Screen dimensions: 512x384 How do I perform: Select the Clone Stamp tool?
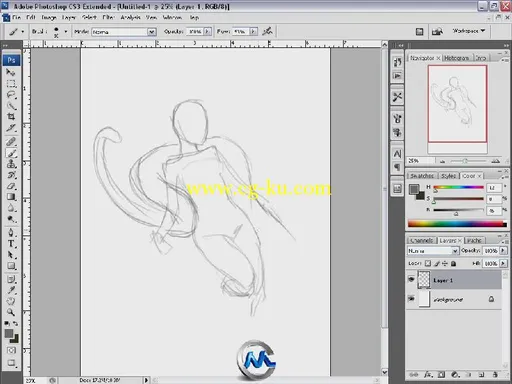tap(11, 164)
